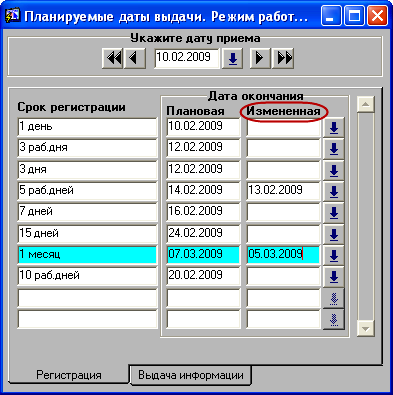The width and height of the screenshot is (393, 395).
Task: Click planned date 24.02.2009
Action: tap(203, 233)
